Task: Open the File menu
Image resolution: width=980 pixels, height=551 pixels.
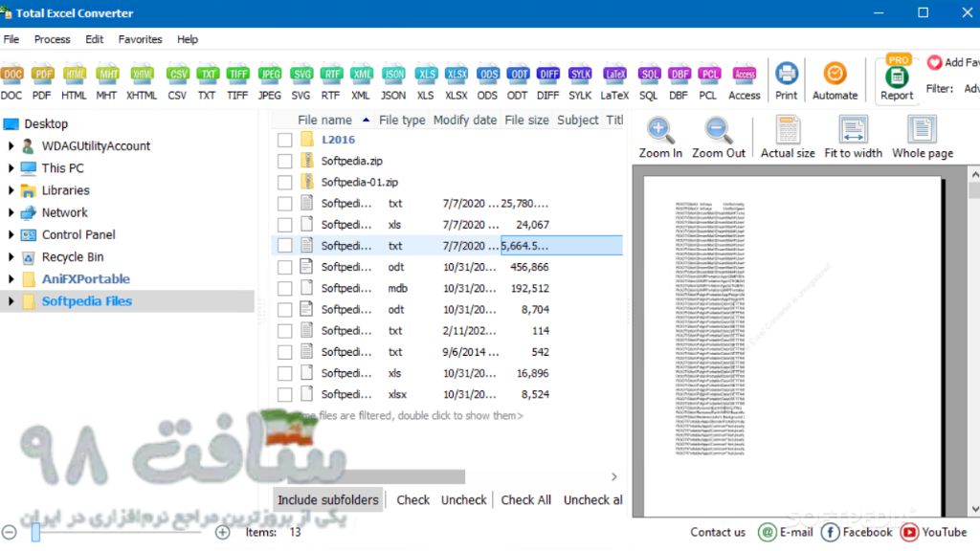Action: tap(11, 39)
